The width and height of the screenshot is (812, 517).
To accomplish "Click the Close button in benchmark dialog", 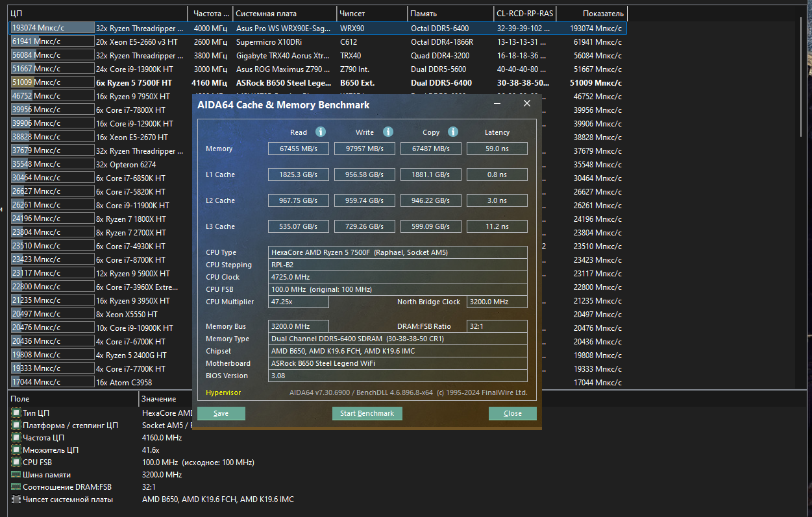I will click(x=513, y=413).
